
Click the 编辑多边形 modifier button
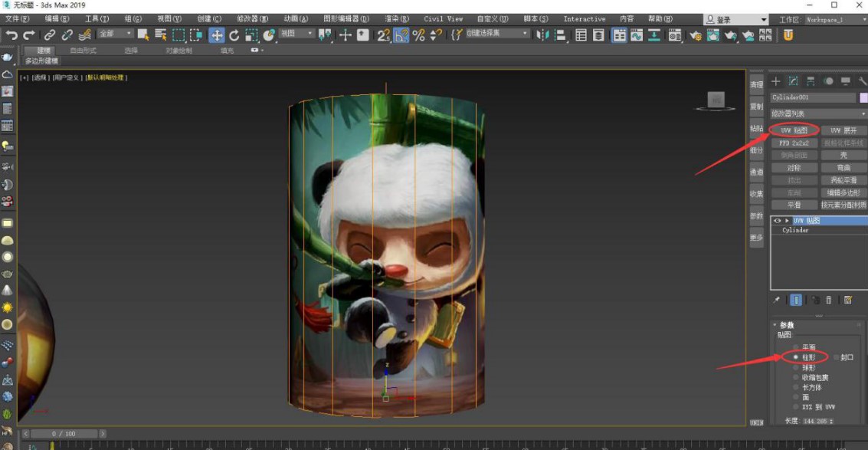pos(843,193)
